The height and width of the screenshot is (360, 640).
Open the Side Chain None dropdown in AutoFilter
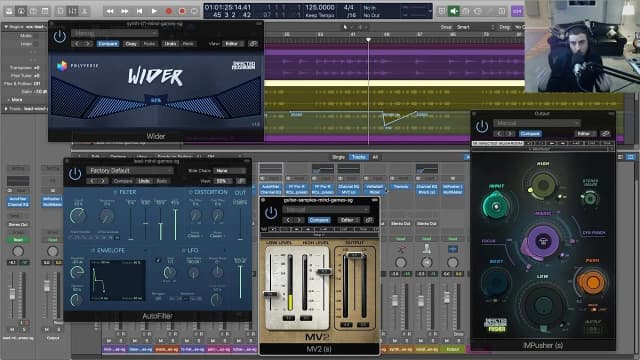coord(230,171)
